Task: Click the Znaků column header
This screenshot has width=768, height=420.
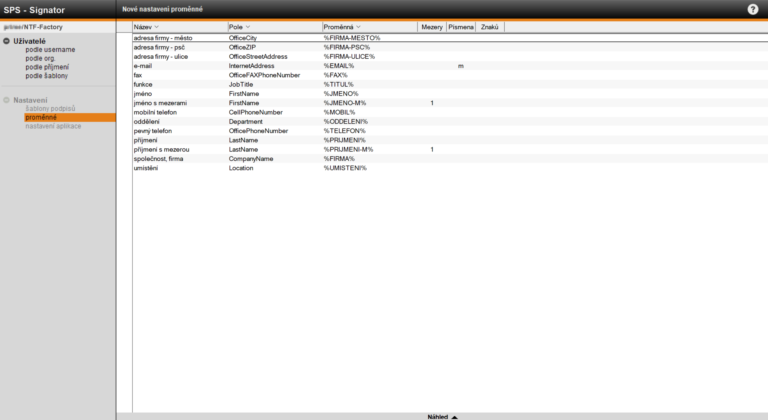Action: (x=490, y=26)
